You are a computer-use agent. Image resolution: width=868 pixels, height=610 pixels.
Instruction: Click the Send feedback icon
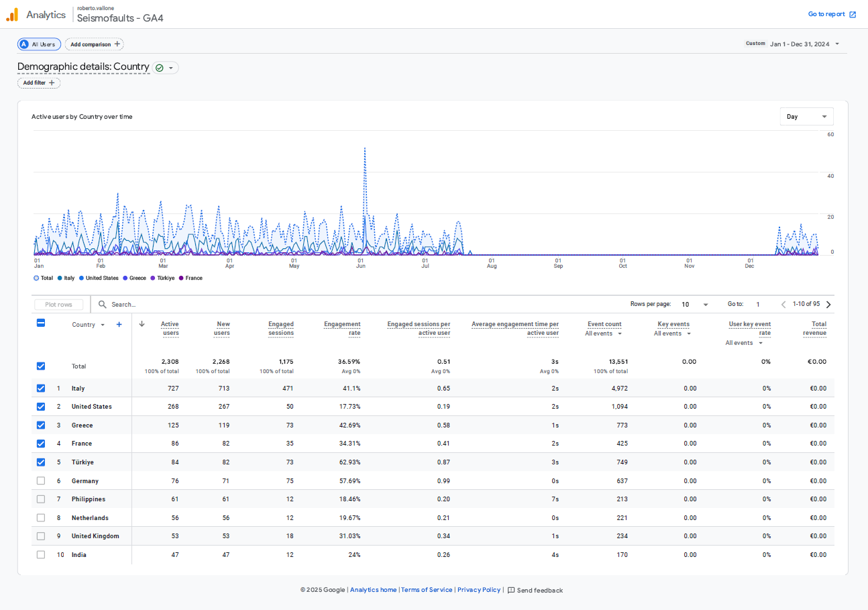coord(511,591)
